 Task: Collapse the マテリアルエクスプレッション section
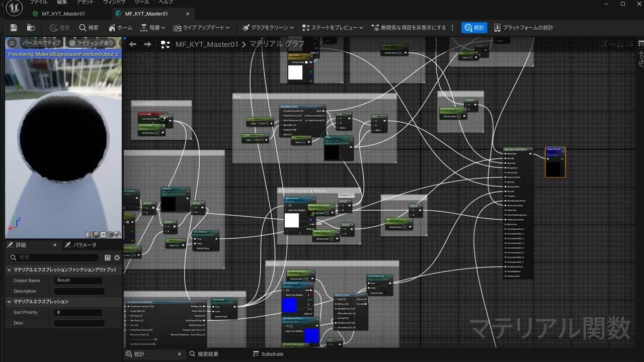(9, 302)
